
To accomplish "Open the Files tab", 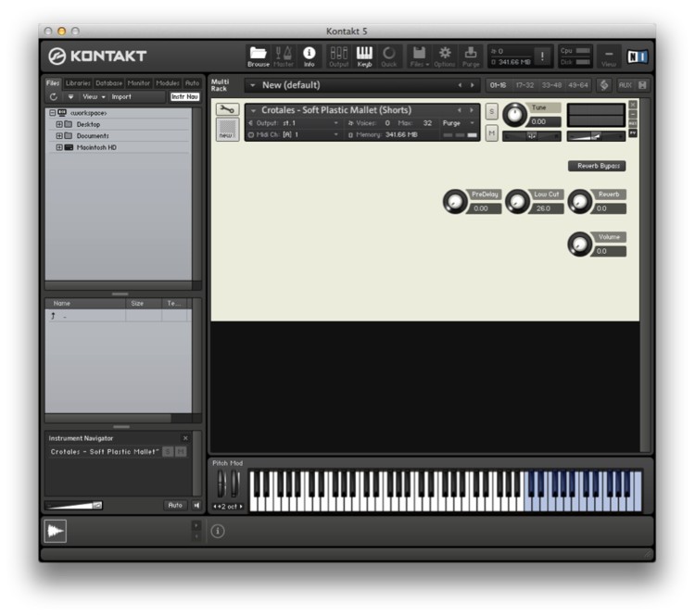I will [x=53, y=83].
